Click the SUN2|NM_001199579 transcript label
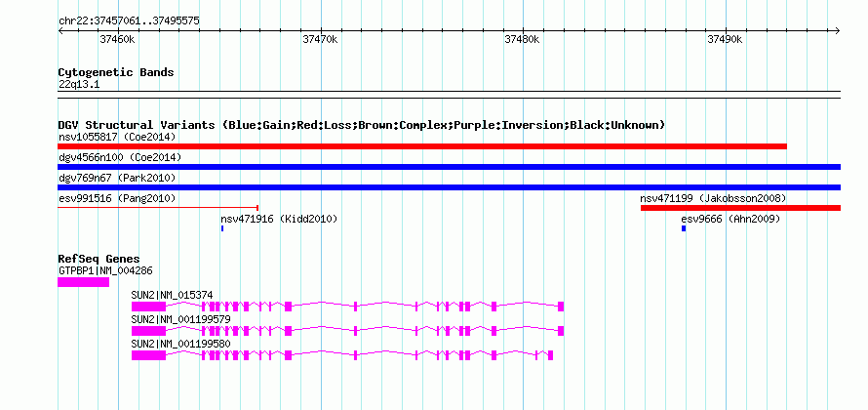868x410 pixels. (181, 319)
